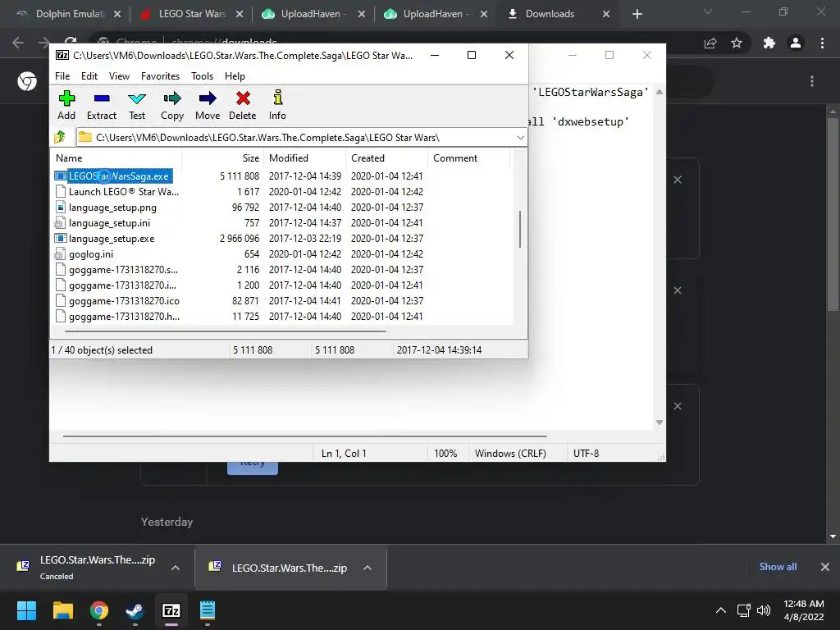Show hidden system tray icons
The width and height of the screenshot is (840, 630).
click(x=721, y=610)
